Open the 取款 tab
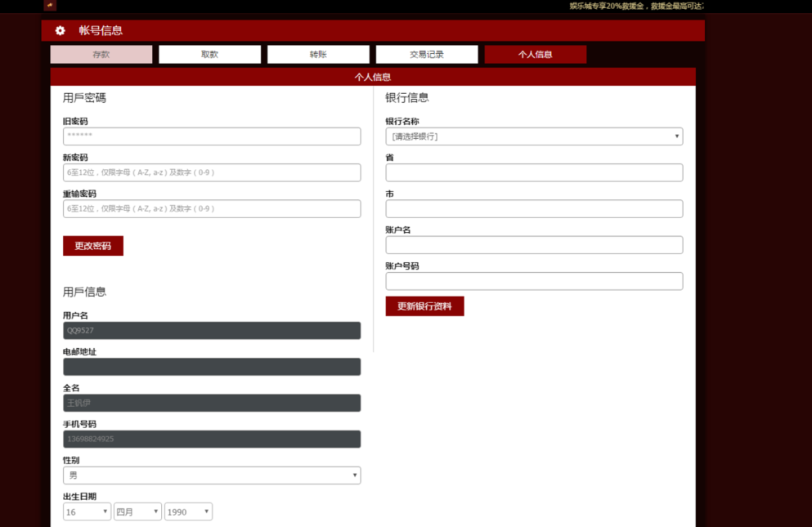The image size is (812, 527). click(209, 55)
